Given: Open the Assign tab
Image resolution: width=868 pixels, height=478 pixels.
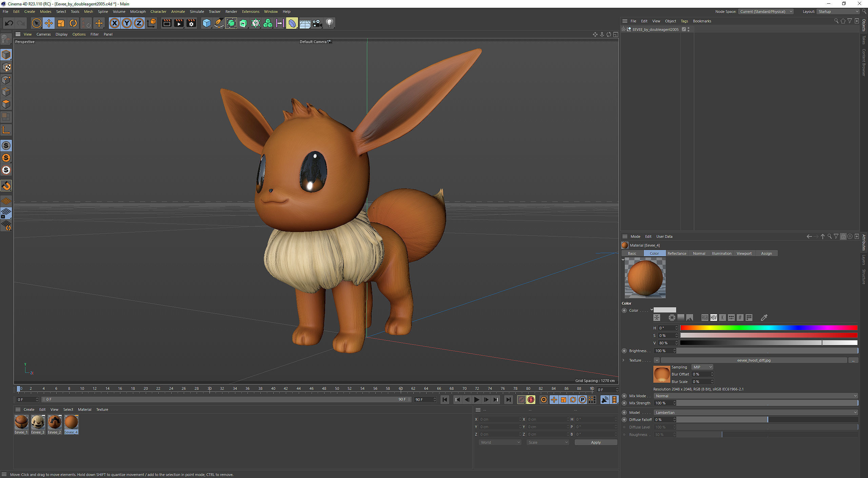Looking at the screenshot, I should point(766,253).
